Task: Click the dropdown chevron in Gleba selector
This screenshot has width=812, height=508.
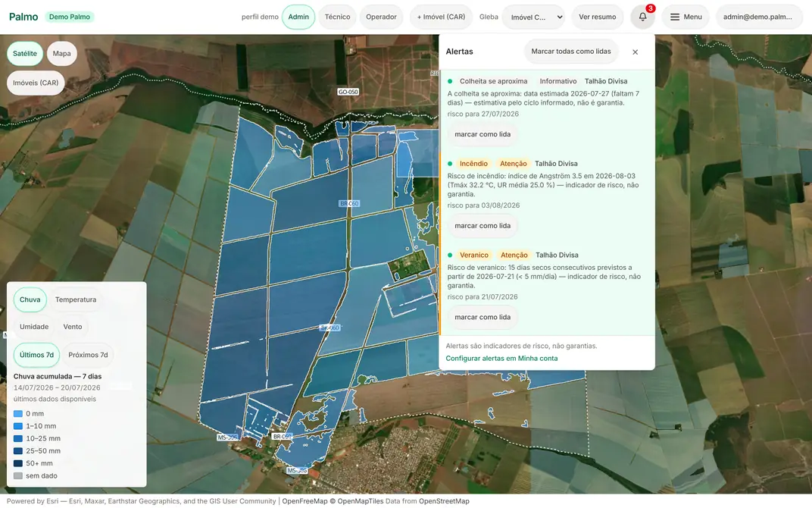Action: pyautogui.click(x=559, y=17)
